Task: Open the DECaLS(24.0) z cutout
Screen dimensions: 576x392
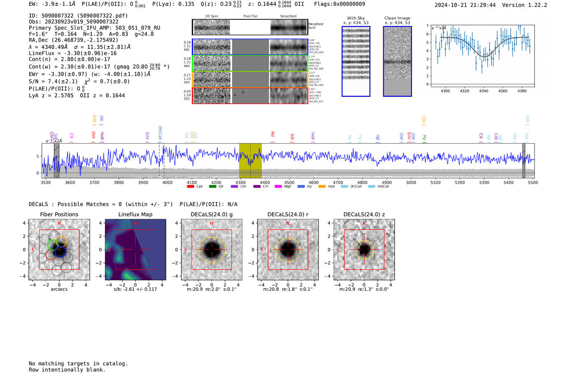Action: click(364, 250)
